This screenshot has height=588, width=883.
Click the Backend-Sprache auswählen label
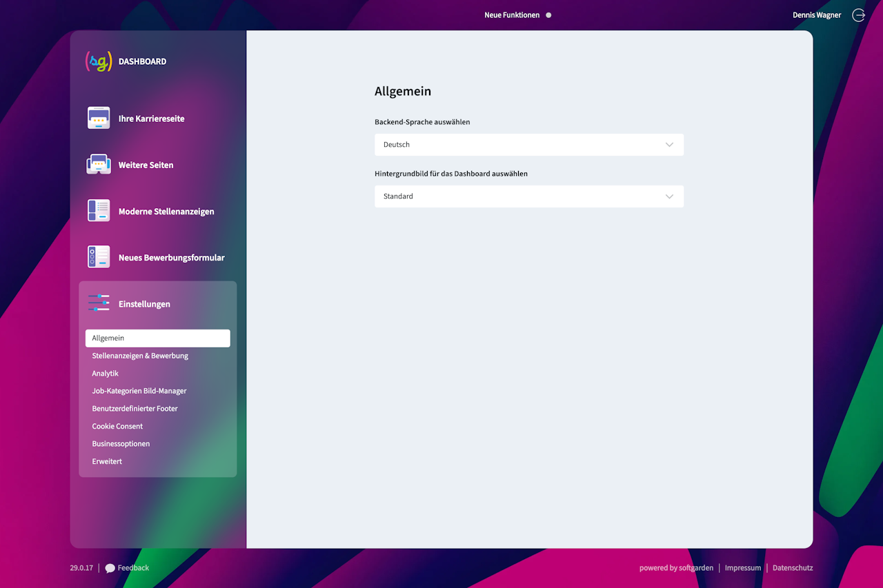tap(422, 122)
